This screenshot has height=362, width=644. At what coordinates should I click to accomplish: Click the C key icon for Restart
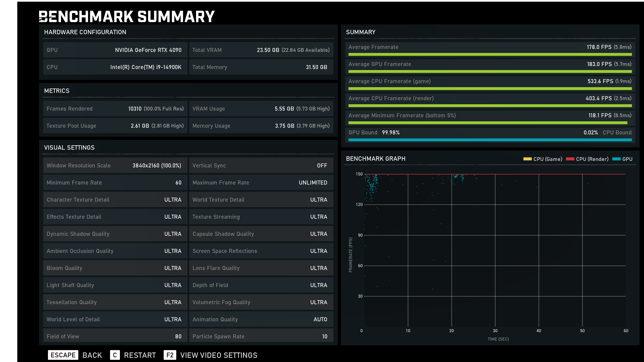(x=115, y=355)
